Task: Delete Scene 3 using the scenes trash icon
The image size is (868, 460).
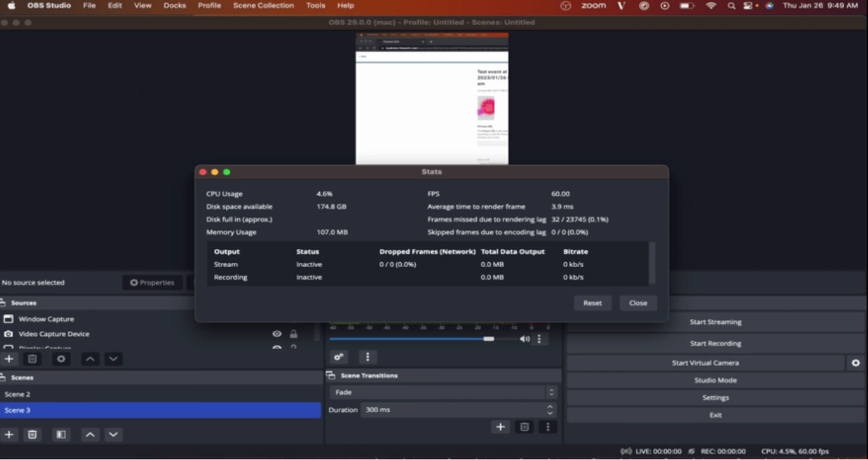Action: pyautogui.click(x=32, y=434)
